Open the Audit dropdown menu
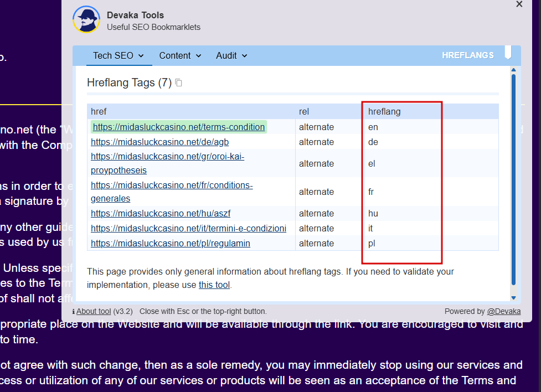The width and height of the screenshot is (541, 392). (x=231, y=55)
